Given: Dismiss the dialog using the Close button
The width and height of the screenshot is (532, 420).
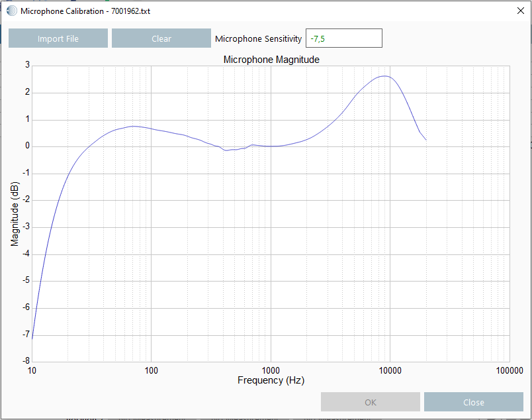Looking at the screenshot, I should [473, 402].
